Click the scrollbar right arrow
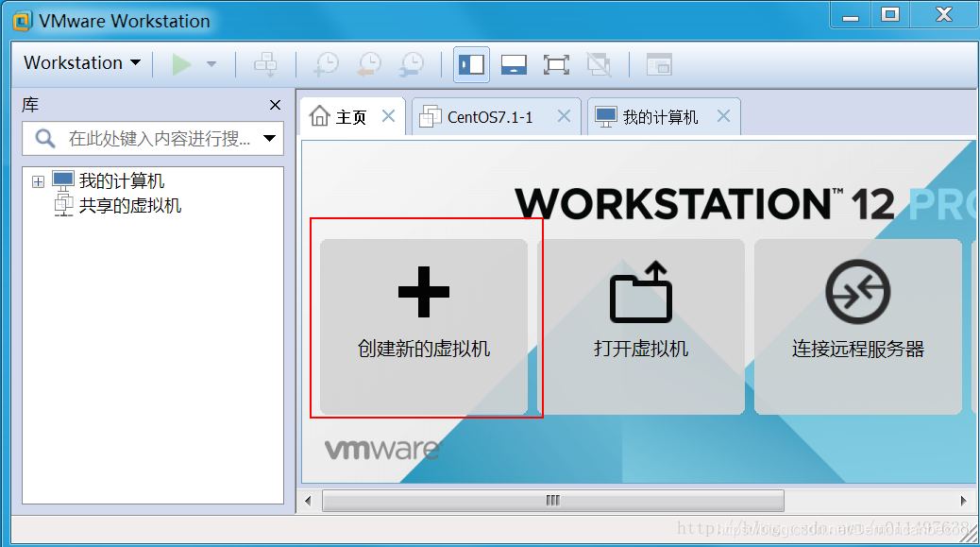 point(963,501)
